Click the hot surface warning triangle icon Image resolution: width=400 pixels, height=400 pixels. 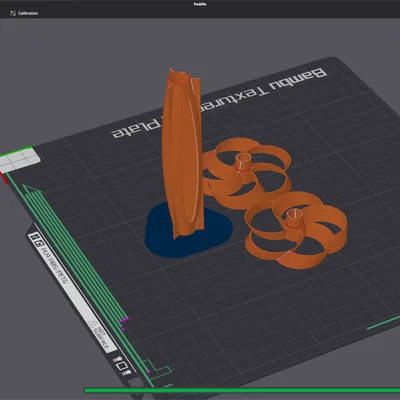point(93,324)
